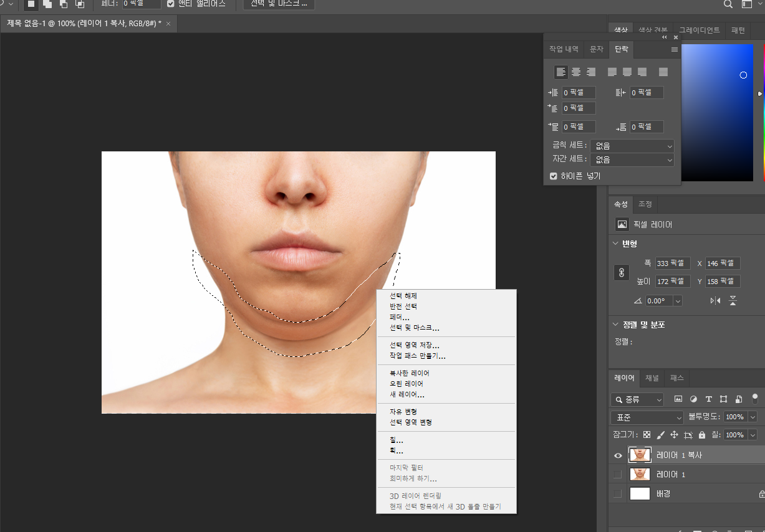765x532 pixels.
Task: Click the Intersect with selection icon
Action: tap(80, 4)
